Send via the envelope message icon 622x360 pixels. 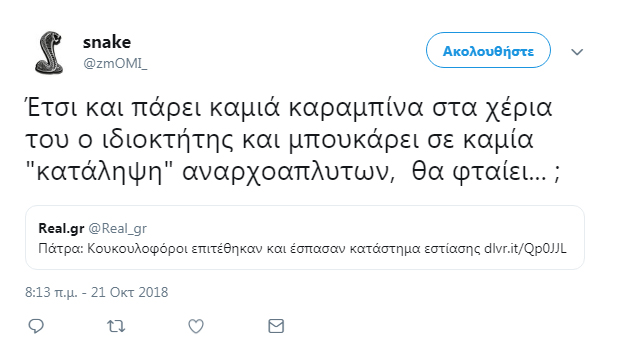(276, 326)
